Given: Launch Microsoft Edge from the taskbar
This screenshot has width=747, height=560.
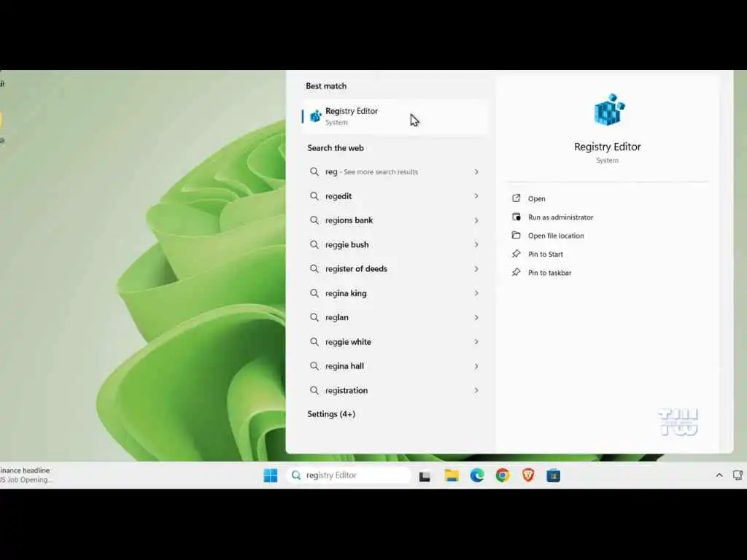Looking at the screenshot, I should 477,475.
